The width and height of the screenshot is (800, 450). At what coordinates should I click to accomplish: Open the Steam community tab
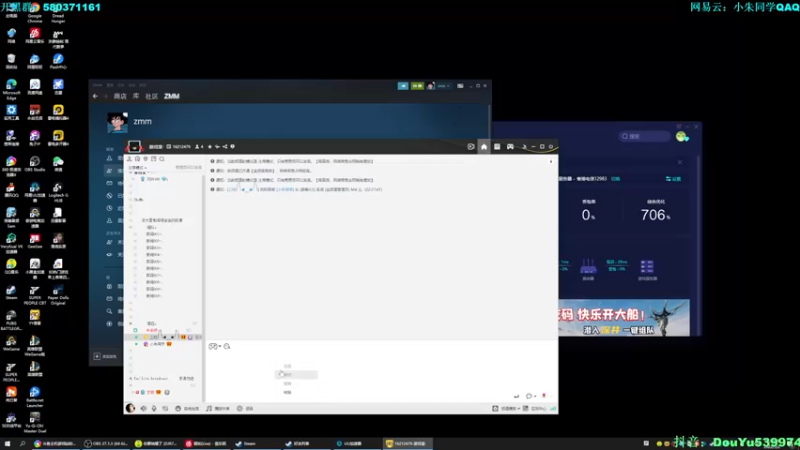point(152,96)
